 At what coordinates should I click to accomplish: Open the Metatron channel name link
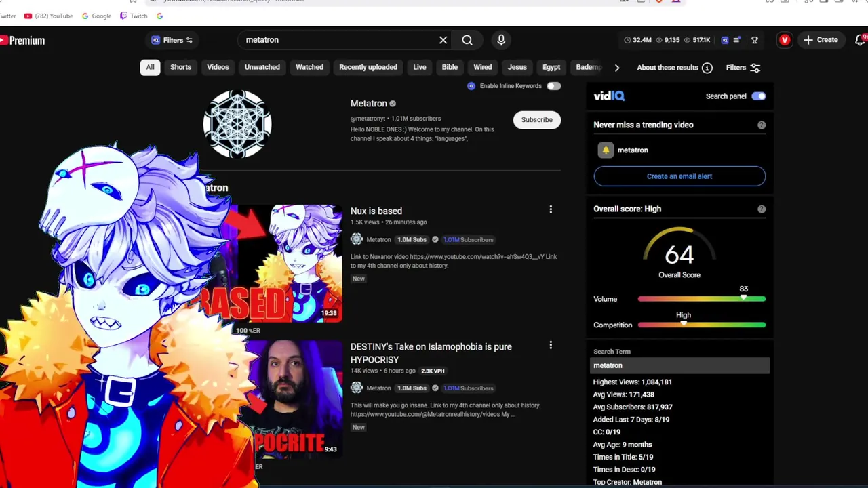[368, 104]
